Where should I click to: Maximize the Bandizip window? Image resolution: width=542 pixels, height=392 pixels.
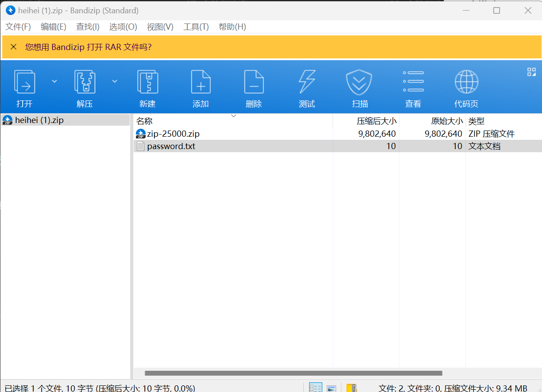click(x=496, y=11)
